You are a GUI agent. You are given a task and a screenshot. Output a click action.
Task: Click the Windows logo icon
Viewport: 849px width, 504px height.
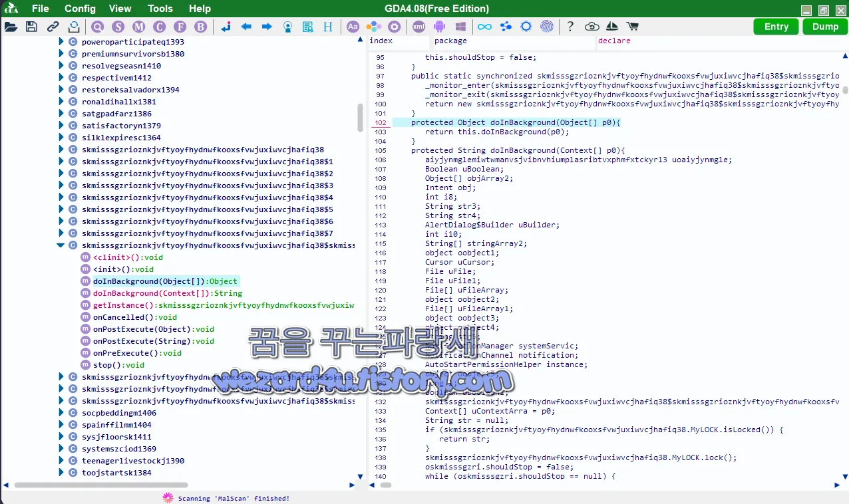(x=460, y=27)
